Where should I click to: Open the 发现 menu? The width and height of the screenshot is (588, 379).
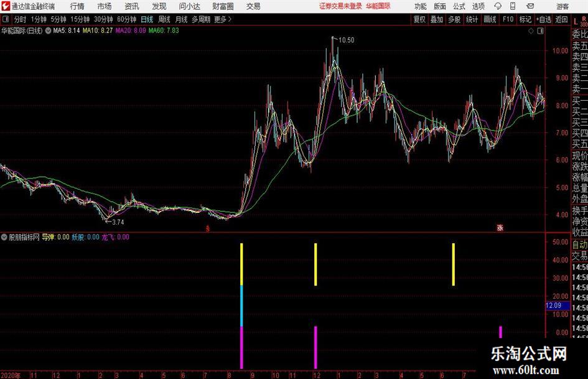[159, 6]
